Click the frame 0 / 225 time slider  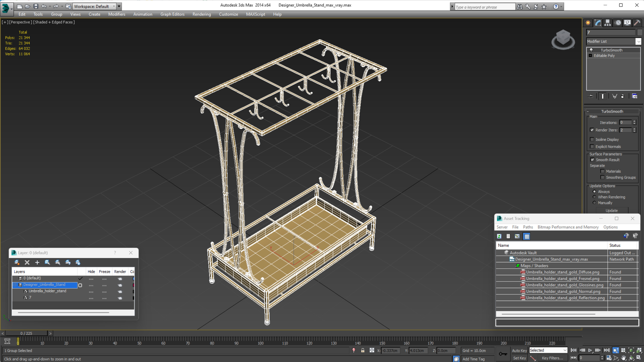click(26, 333)
